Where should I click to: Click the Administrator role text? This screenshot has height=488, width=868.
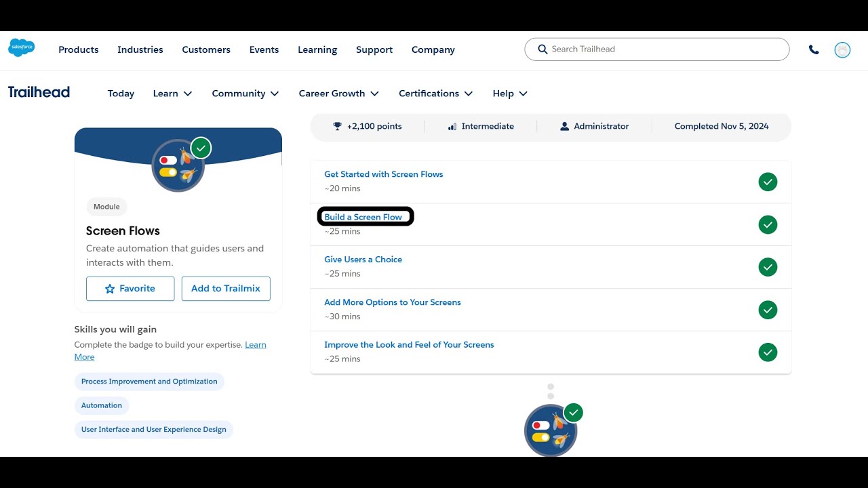pos(601,126)
